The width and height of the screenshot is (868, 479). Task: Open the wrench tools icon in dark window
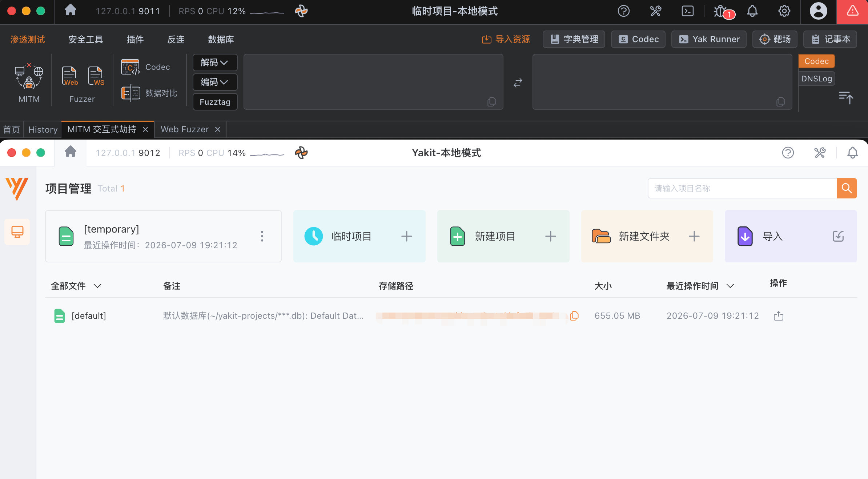[656, 11]
